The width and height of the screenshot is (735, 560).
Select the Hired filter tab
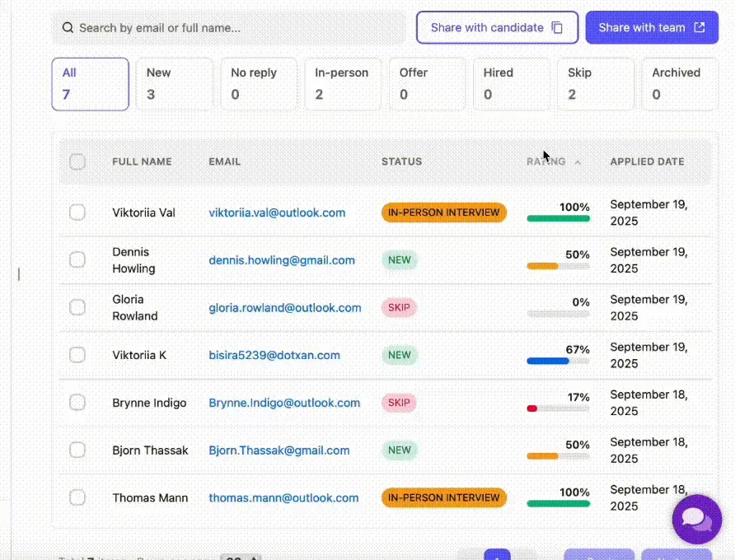tap(512, 83)
